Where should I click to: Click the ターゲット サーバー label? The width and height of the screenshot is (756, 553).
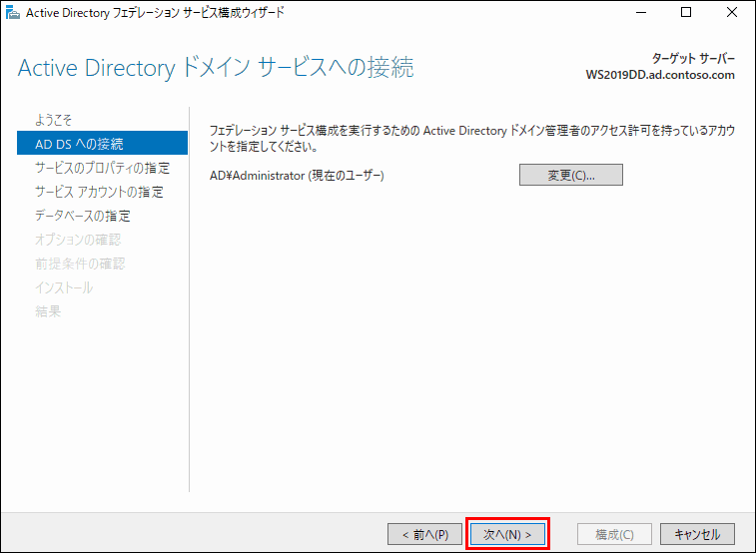(x=693, y=59)
